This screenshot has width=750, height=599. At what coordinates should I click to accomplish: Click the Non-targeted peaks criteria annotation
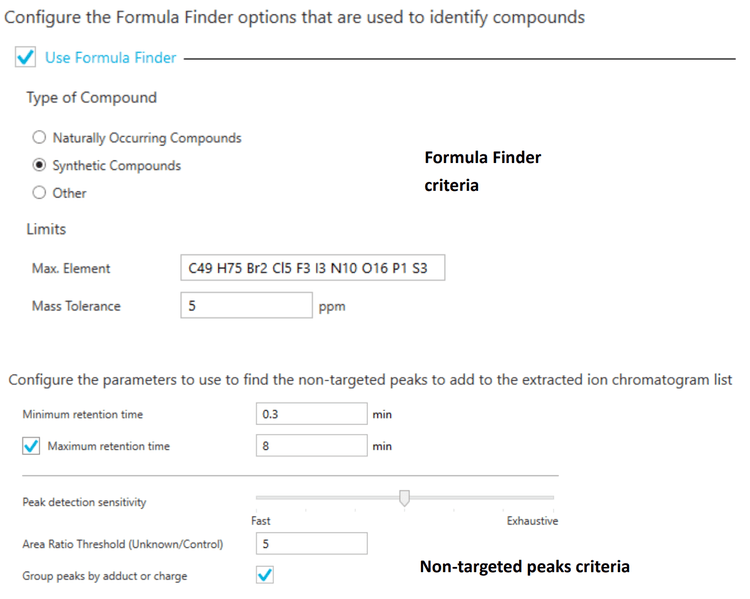524,567
